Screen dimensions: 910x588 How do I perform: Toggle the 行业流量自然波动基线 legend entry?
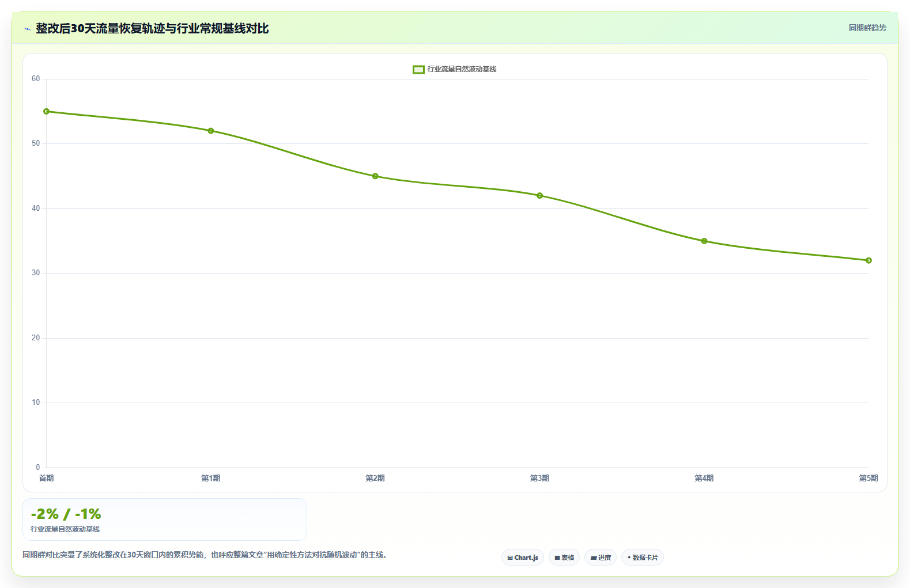pos(455,69)
